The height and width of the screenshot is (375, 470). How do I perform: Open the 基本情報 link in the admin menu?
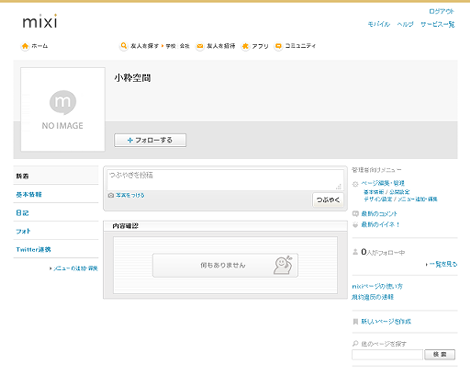click(x=373, y=192)
